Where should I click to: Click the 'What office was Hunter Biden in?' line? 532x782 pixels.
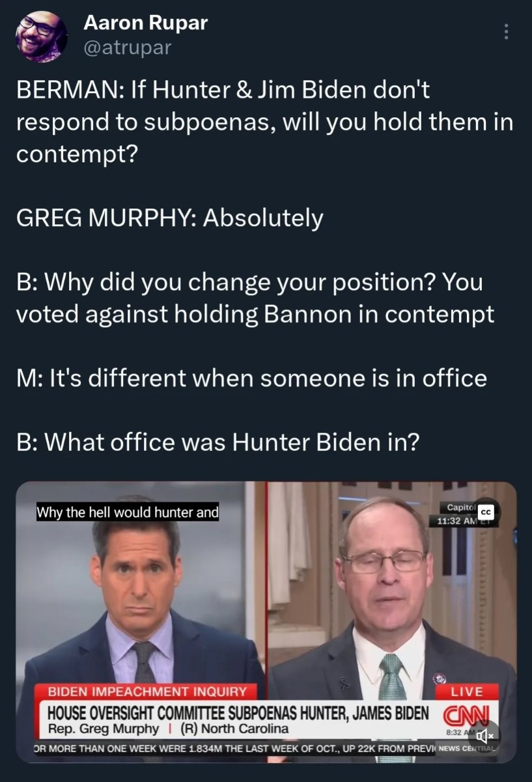[x=217, y=442]
